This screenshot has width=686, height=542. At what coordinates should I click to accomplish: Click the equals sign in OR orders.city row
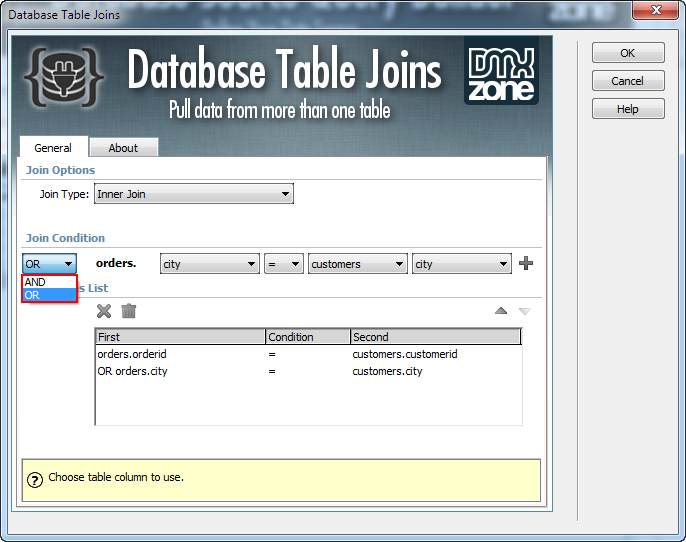click(272, 372)
